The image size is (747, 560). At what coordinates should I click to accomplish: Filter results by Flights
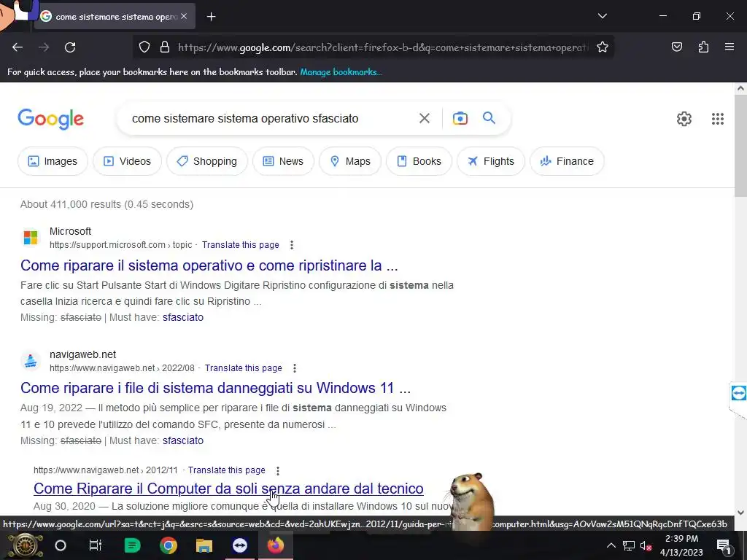coord(491,161)
